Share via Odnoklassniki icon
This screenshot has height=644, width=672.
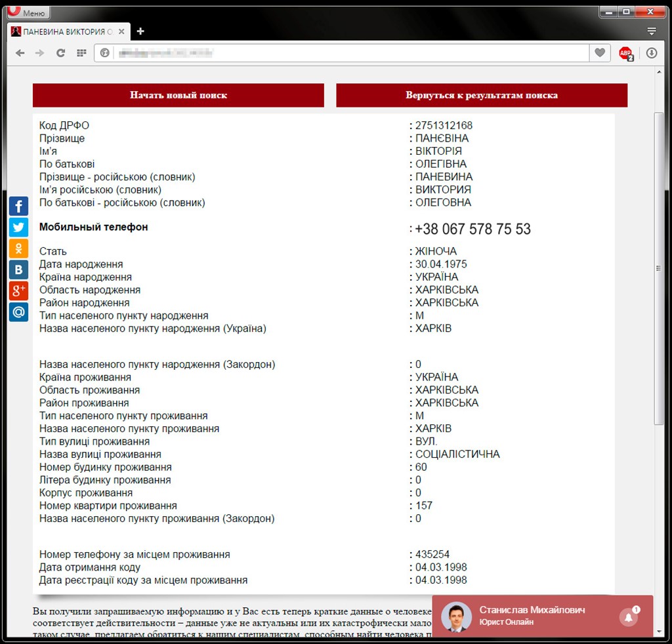(18, 249)
